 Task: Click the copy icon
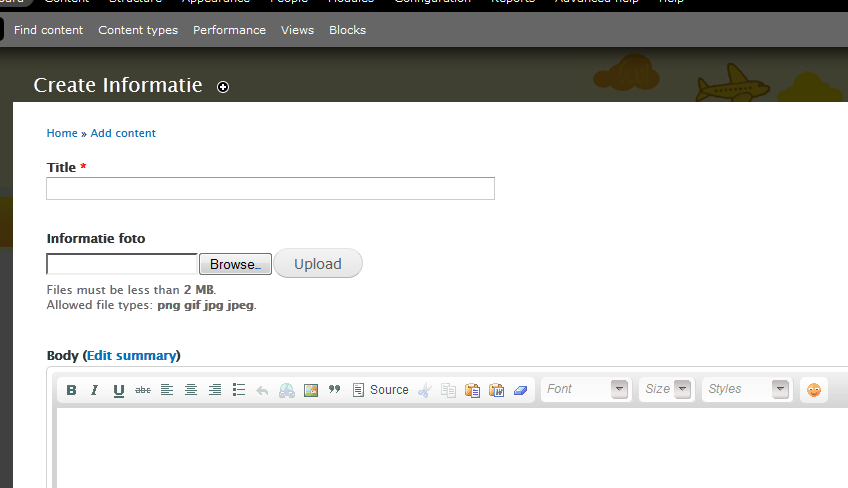pyautogui.click(x=448, y=390)
